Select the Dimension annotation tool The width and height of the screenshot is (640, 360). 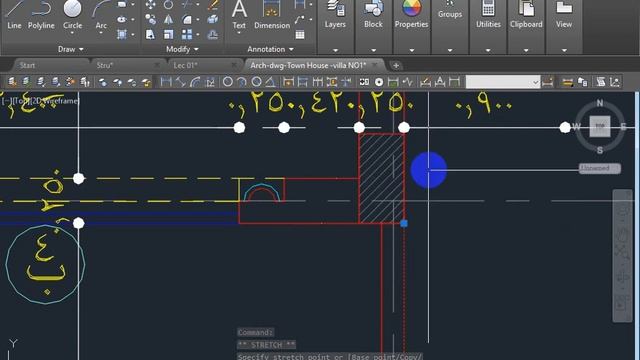point(272,15)
